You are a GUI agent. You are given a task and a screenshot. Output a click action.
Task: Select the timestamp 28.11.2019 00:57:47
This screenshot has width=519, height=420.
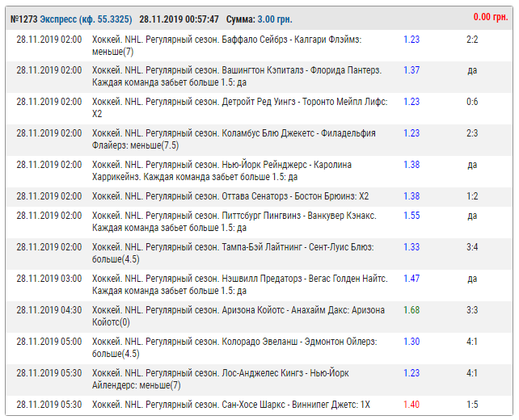[179, 19]
